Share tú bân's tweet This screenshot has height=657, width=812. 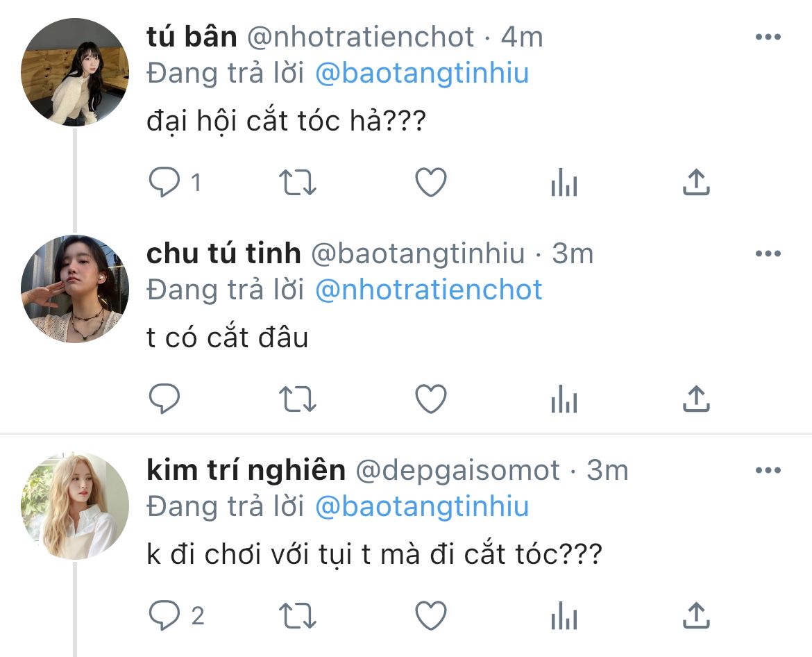click(x=695, y=182)
